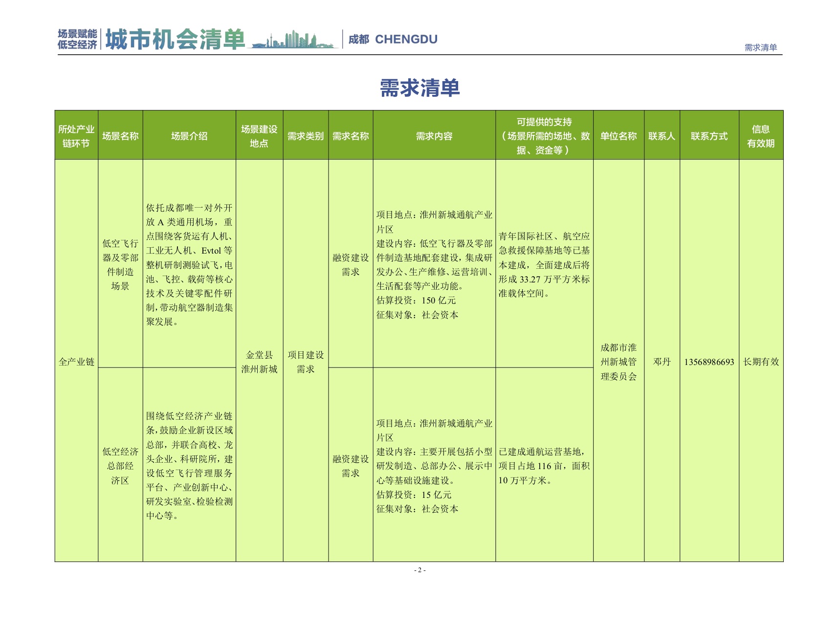840x623 pixels.
Task: Click the 低空经济总部经济区 cell
Action: [x=120, y=466]
